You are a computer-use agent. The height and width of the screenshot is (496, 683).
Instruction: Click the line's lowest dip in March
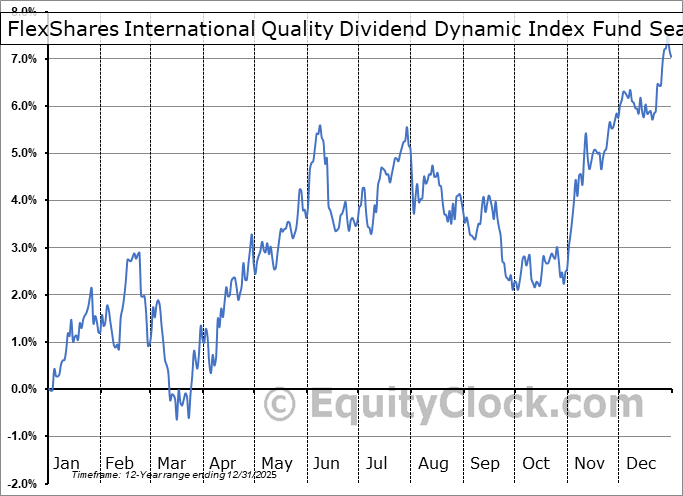pos(177,418)
